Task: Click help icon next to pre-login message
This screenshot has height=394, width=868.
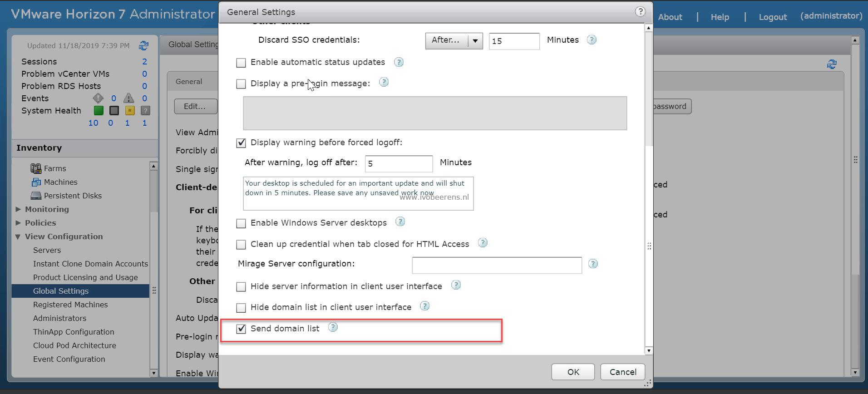Action: [384, 82]
